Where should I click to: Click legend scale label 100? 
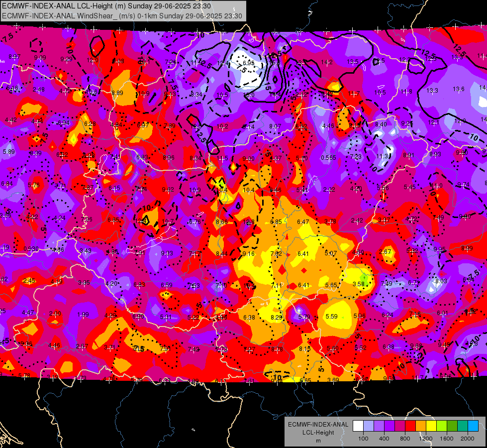pyautogui.click(x=363, y=439)
